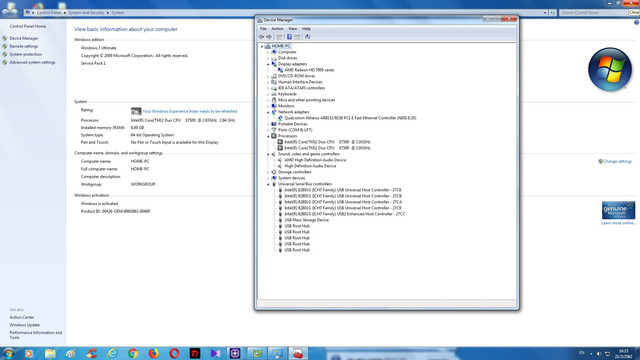Open Firefox from taskbar
640x360 pixels.
coord(153,353)
